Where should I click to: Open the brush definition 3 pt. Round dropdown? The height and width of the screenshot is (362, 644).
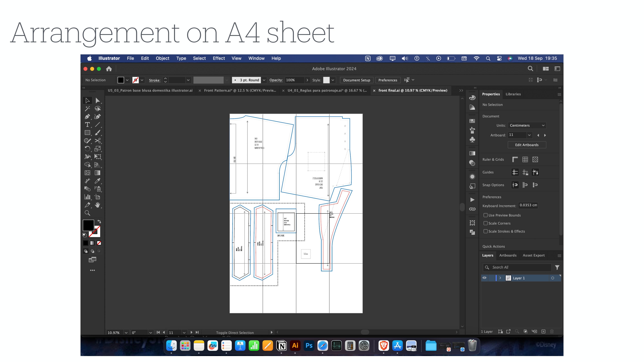[x=264, y=80]
